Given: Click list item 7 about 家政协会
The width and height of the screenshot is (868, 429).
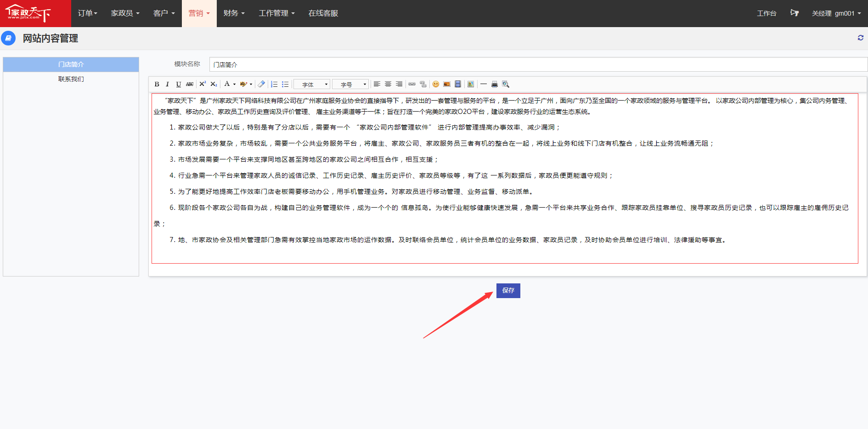Looking at the screenshot, I should pos(449,240).
